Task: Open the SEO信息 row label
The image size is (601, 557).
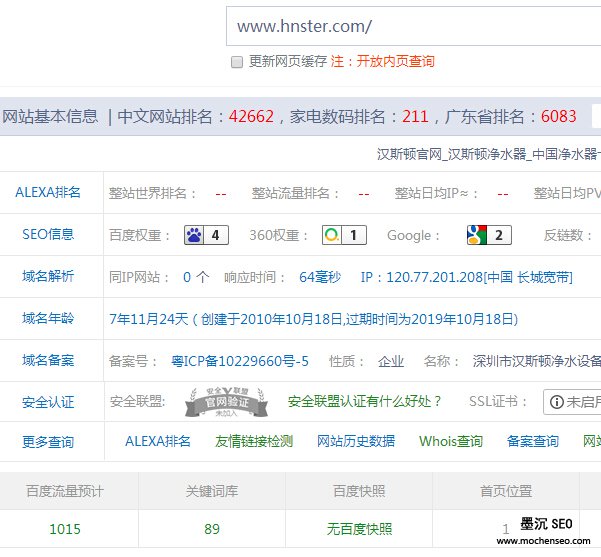Action: (x=48, y=234)
